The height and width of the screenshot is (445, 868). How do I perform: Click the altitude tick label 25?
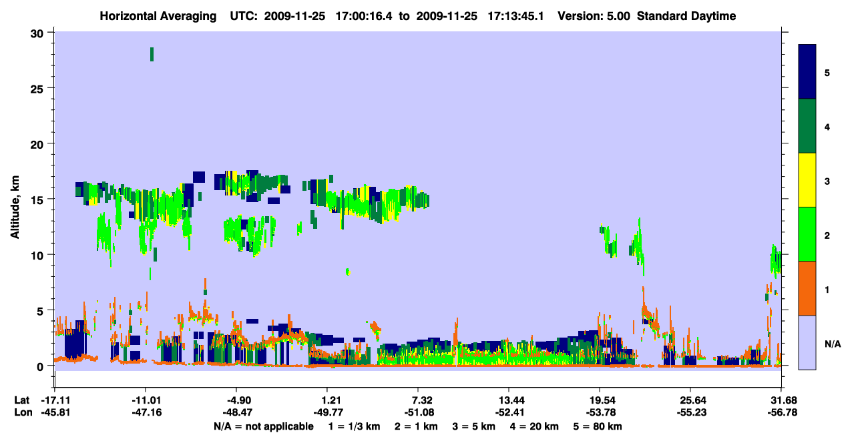(x=39, y=88)
